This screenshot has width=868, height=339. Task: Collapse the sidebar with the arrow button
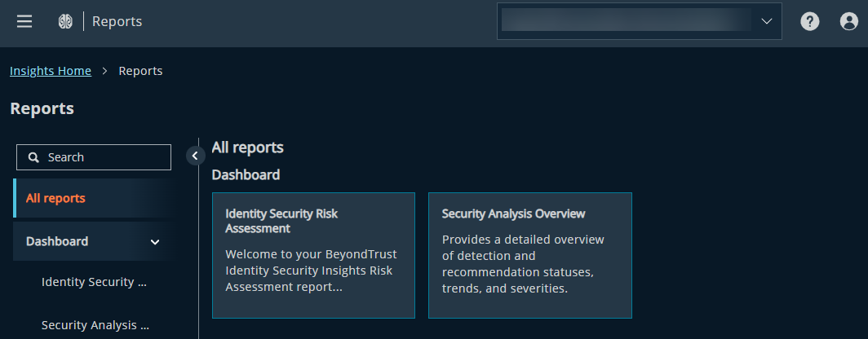click(x=196, y=156)
